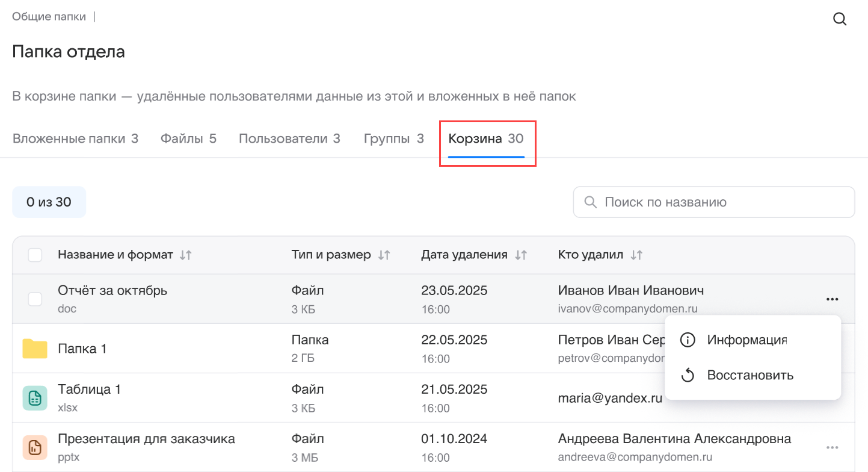Viewport: 868px width, 472px height.
Task: Go to the Пользователи tab
Action: [x=289, y=139]
